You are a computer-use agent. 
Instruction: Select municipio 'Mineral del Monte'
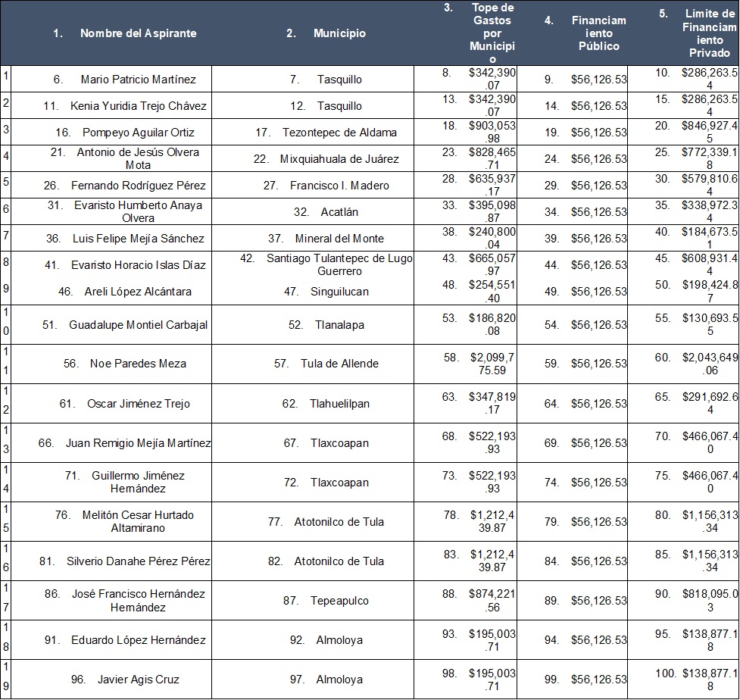tap(339, 239)
